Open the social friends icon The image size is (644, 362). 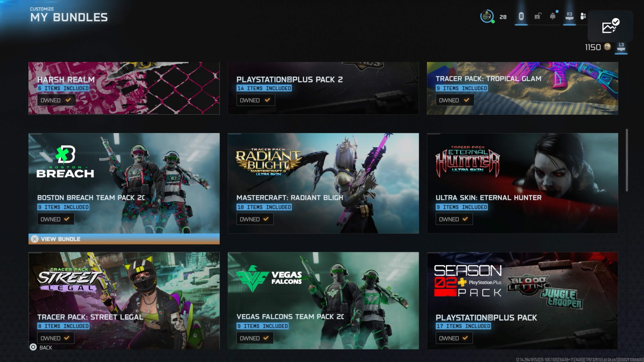click(x=583, y=16)
